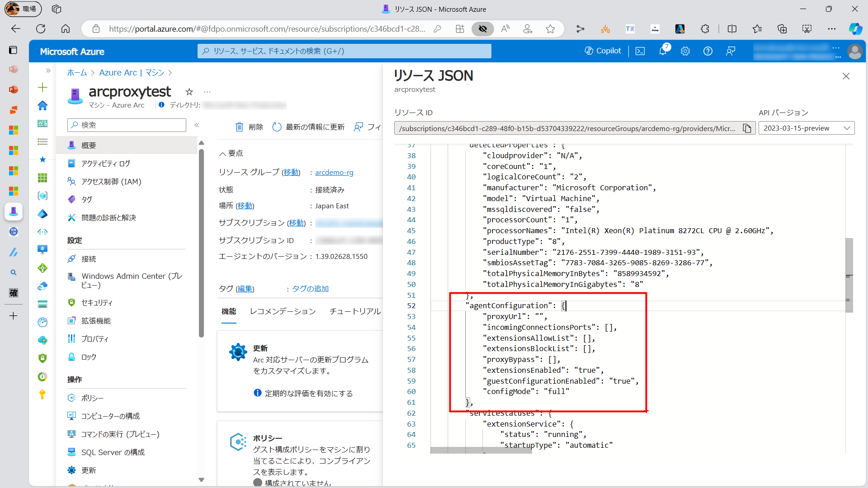Open コンピューターの構成 menu item
Image resolution: width=868 pixels, height=488 pixels.
(x=127, y=416)
